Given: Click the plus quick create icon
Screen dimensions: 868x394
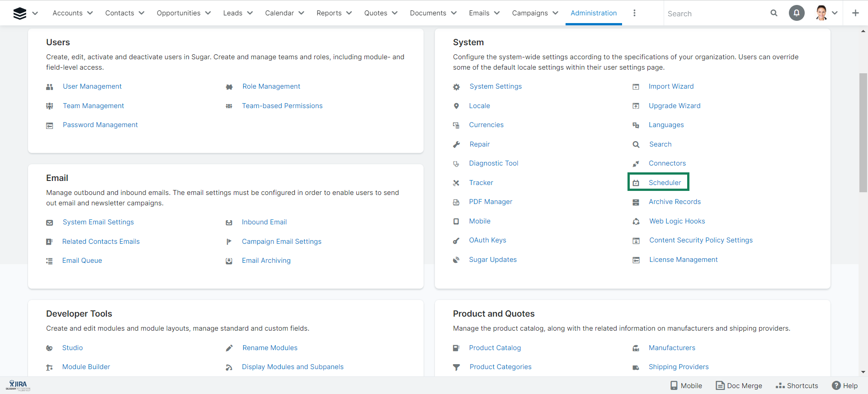Looking at the screenshot, I should pos(855,13).
